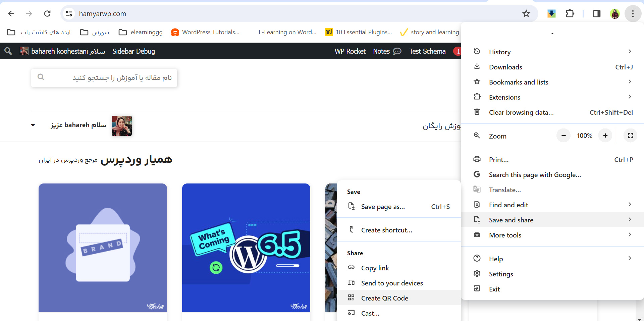
Task: Click Create QR Code option
Action: click(x=399, y=298)
